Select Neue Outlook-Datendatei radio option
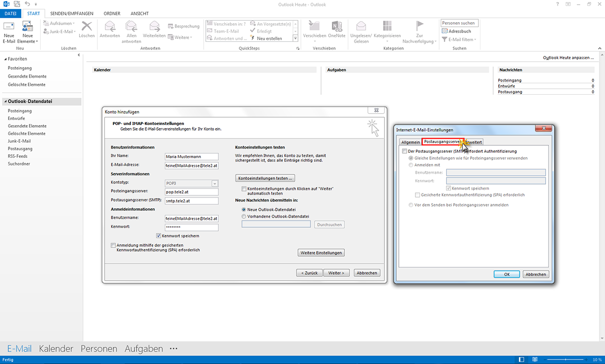605x364 pixels. pyautogui.click(x=245, y=209)
